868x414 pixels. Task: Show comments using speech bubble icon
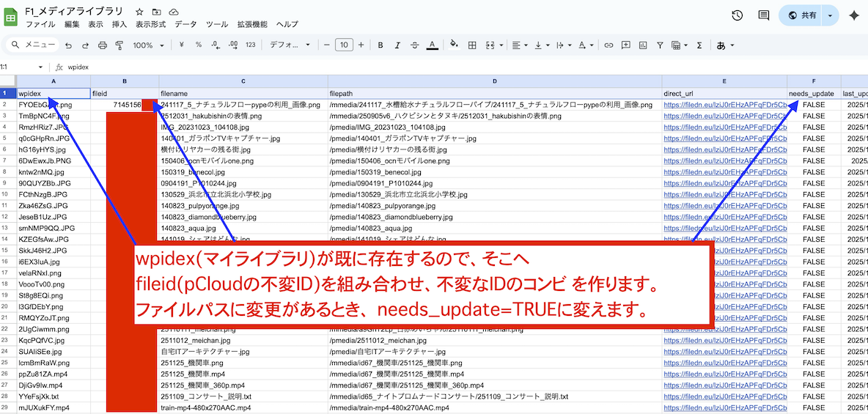763,15
